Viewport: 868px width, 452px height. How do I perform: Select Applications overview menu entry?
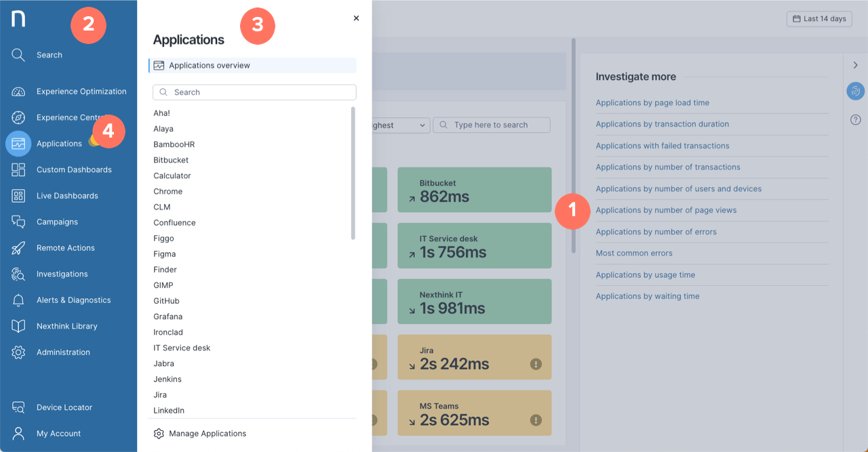coord(252,66)
